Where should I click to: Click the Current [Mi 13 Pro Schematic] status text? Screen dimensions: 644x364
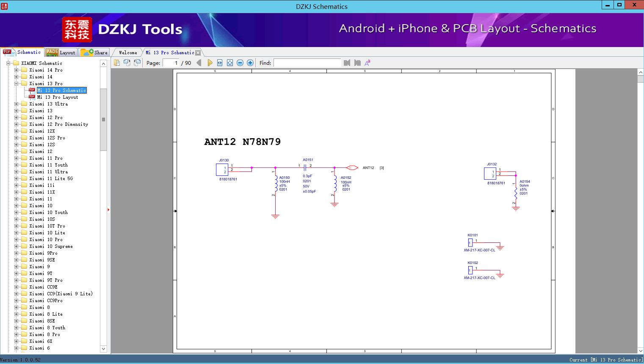coord(606,360)
